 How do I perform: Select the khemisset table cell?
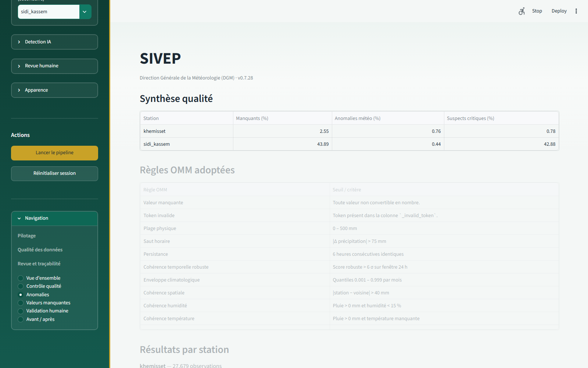(x=187, y=131)
